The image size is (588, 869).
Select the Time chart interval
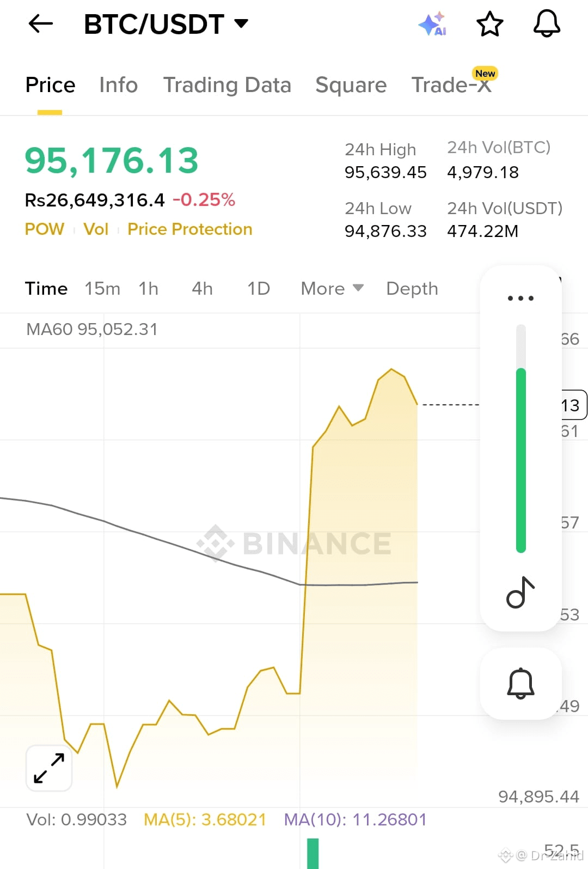coord(46,288)
